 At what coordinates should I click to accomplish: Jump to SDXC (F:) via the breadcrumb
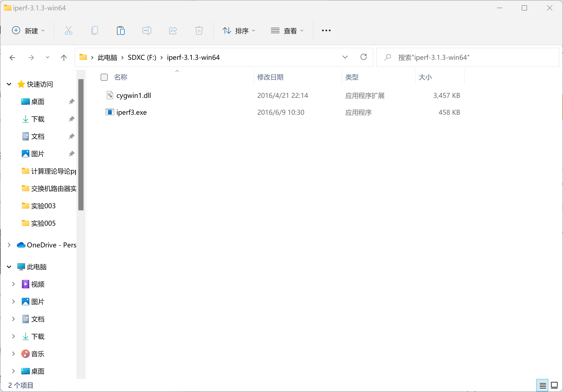click(x=142, y=57)
